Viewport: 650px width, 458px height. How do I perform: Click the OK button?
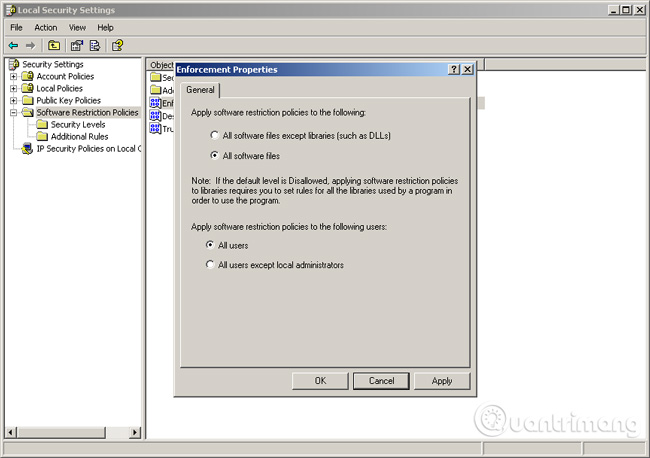point(320,381)
